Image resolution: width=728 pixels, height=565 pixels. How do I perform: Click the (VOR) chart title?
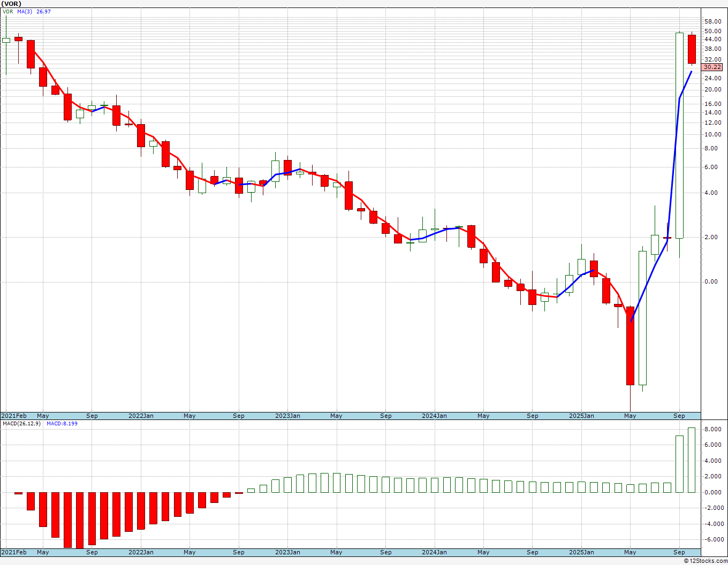tap(10, 4)
